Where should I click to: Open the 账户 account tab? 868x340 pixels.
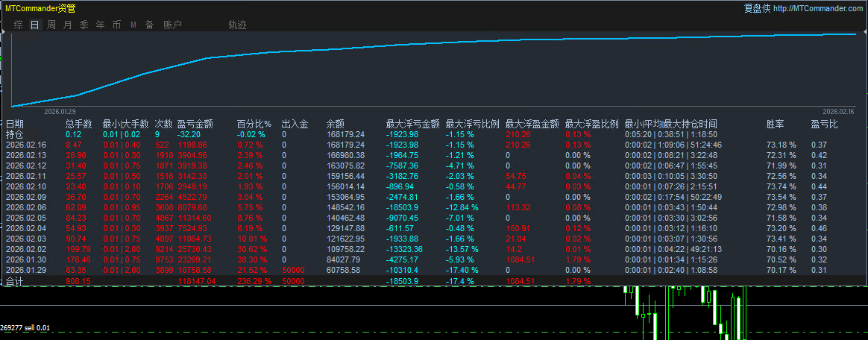(x=172, y=25)
